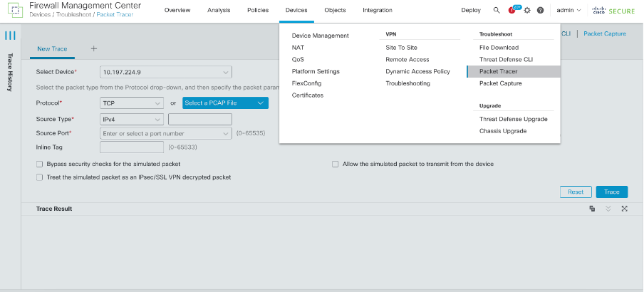Image resolution: width=644 pixels, height=292 pixels.
Task: Open the Integration menu
Action: [x=378, y=10]
